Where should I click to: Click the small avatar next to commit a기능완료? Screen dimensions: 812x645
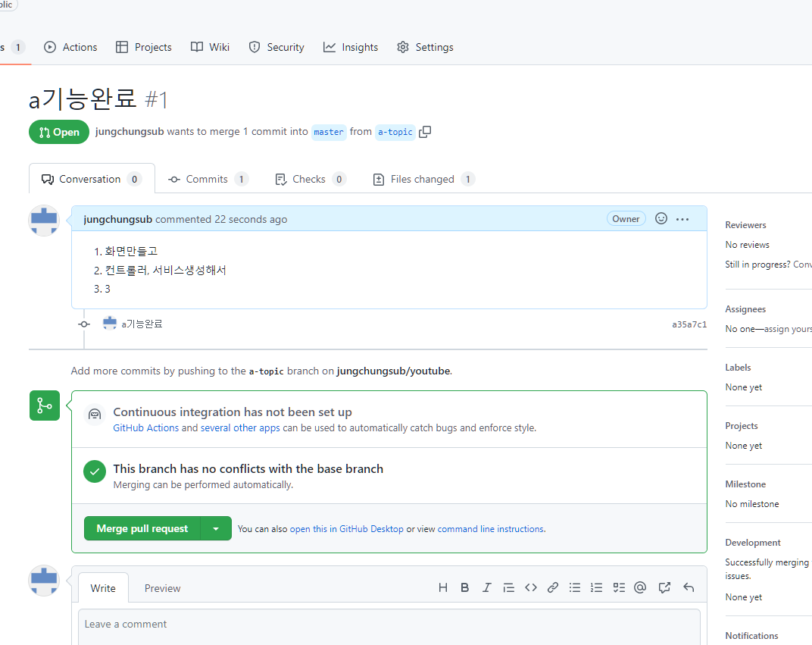click(x=110, y=324)
